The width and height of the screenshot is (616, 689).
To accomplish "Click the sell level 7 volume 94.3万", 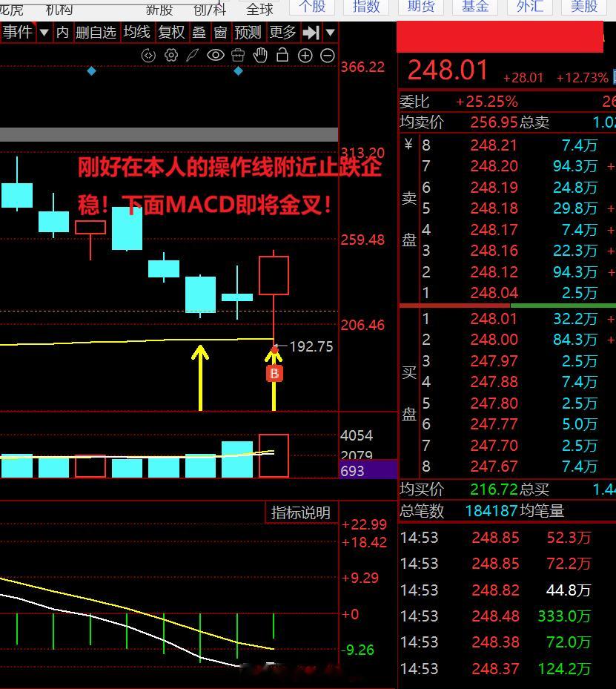I will (x=575, y=166).
